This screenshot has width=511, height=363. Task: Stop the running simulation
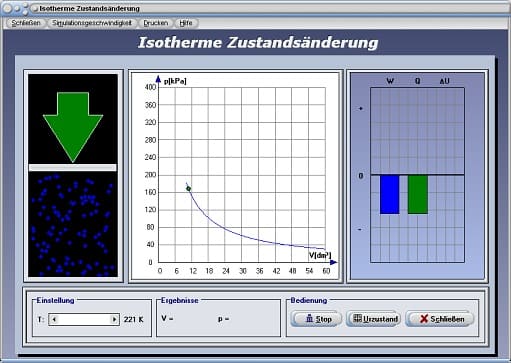[x=316, y=319]
